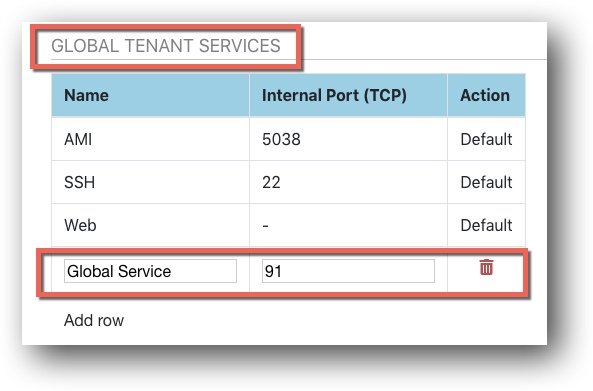Viewport: 593px width, 391px height.
Task: Click the Default action for AMI row
Action: pos(486,139)
